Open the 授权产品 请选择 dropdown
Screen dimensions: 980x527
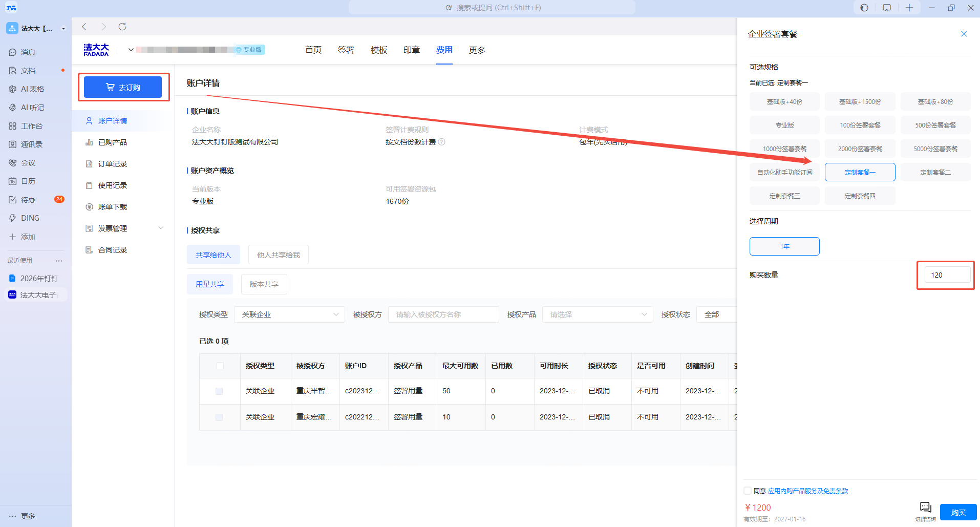pyautogui.click(x=598, y=314)
